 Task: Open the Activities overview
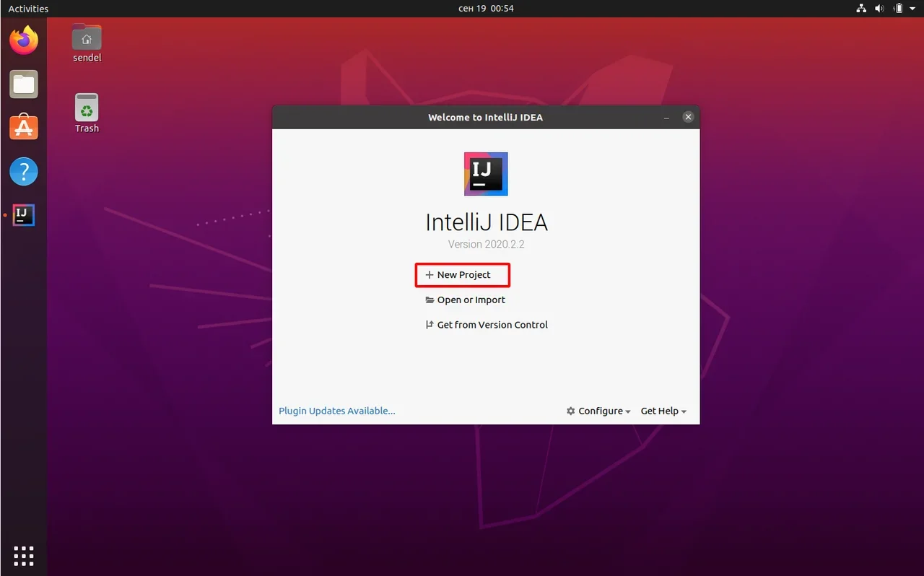coord(28,9)
